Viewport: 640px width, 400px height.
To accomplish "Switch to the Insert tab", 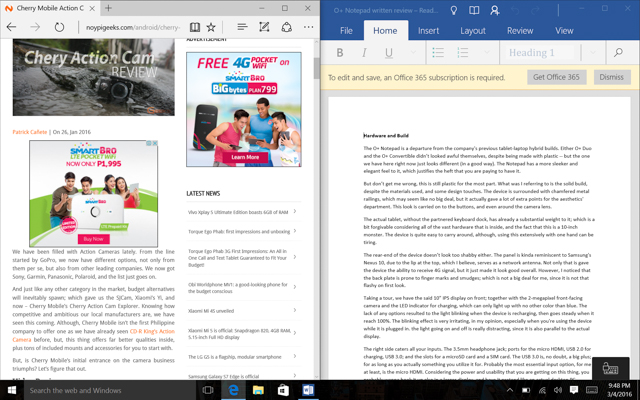I will pos(428,30).
